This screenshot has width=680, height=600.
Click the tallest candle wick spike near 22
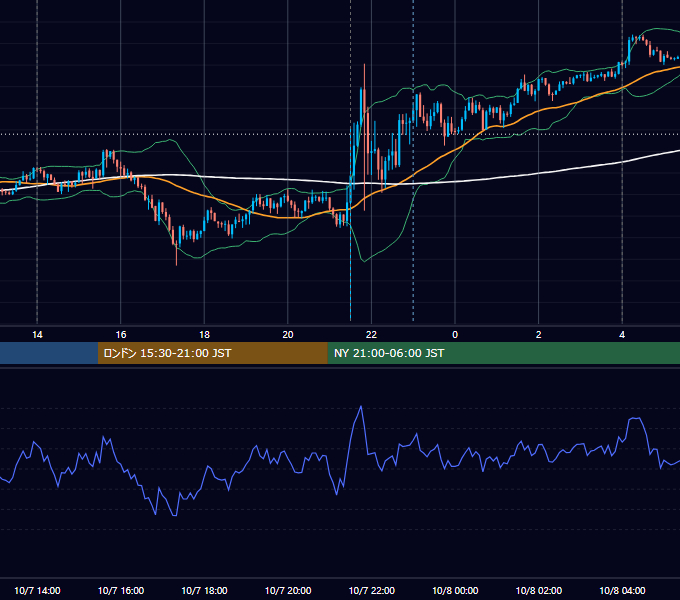(364, 137)
